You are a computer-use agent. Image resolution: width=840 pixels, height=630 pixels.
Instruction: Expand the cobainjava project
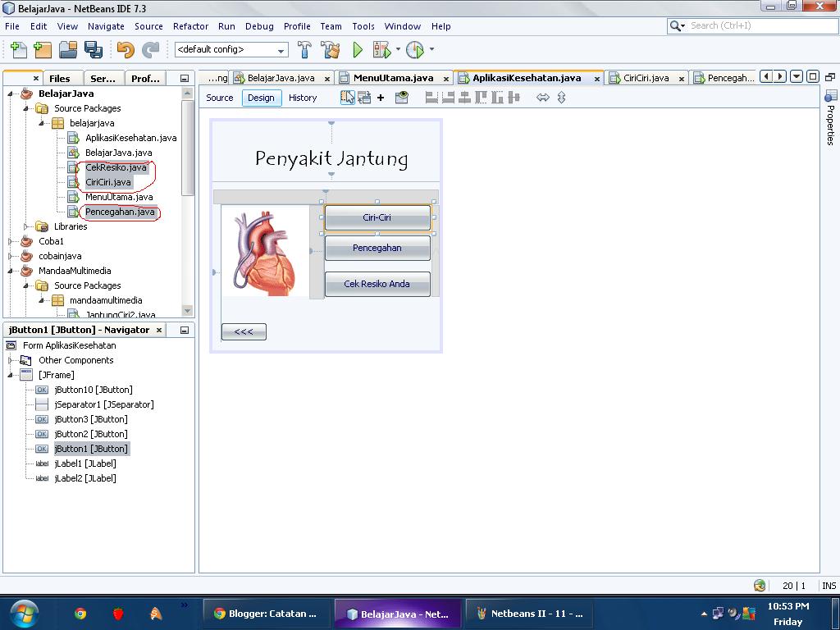10,257
